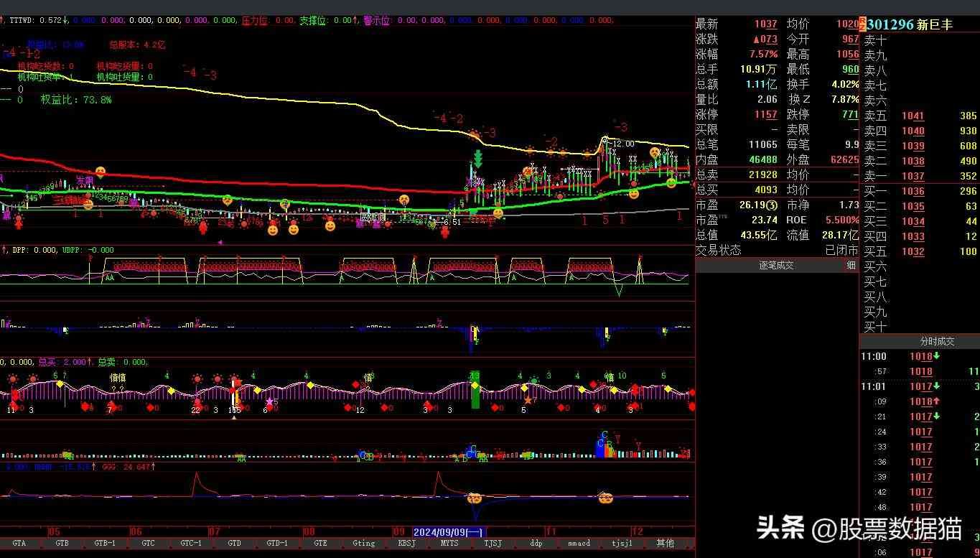Click the RZ margin-trading badge beside 301296
The height and width of the screenshot is (558, 980).
863,24
